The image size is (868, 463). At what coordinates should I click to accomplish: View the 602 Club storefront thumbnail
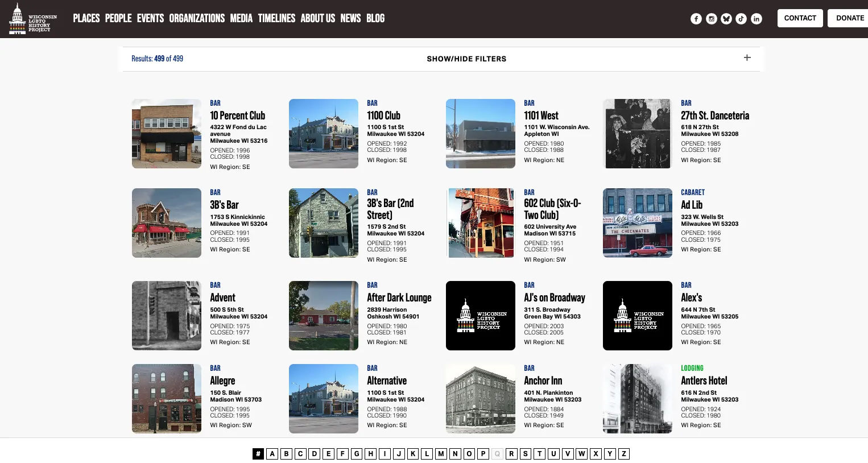(481, 223)
